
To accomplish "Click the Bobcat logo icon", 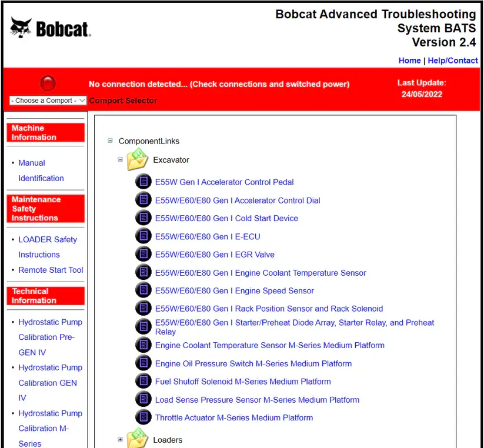I will (x=21, y=28).
